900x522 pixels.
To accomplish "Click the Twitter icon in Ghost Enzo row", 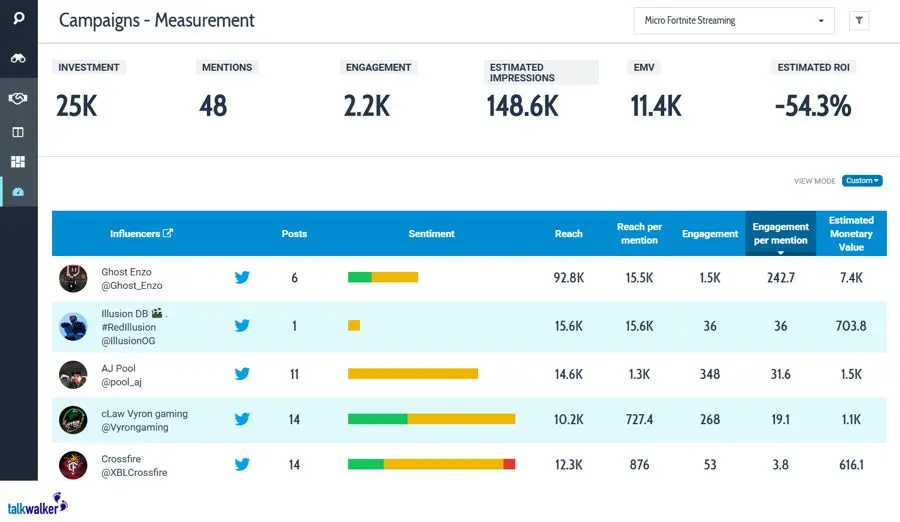I will [242, 278].
